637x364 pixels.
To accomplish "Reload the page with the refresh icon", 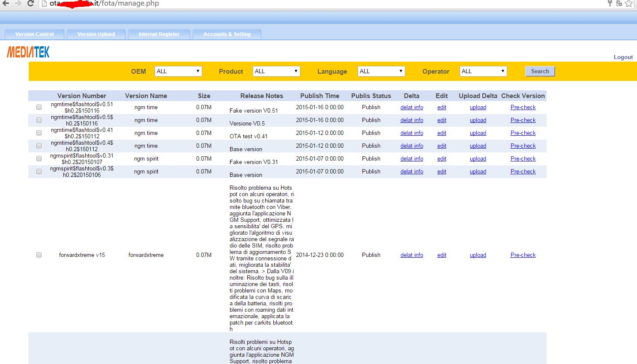I will (x=30, y=3).
